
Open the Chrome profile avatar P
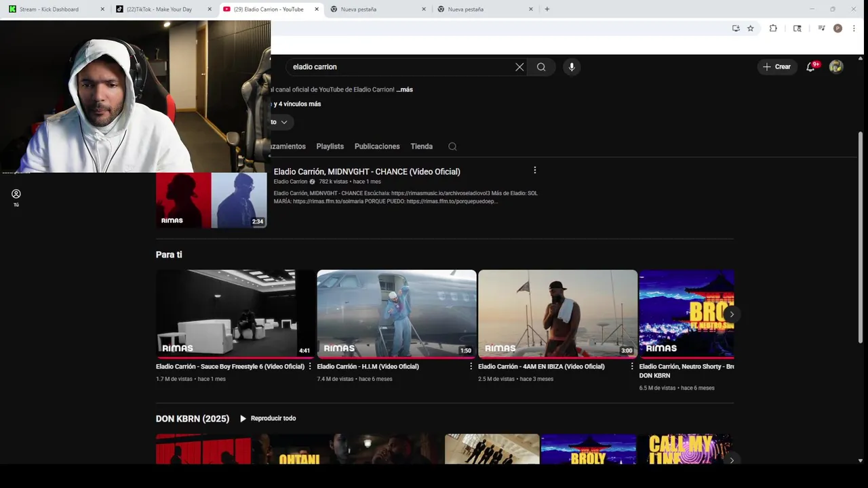tap(837, 28)
